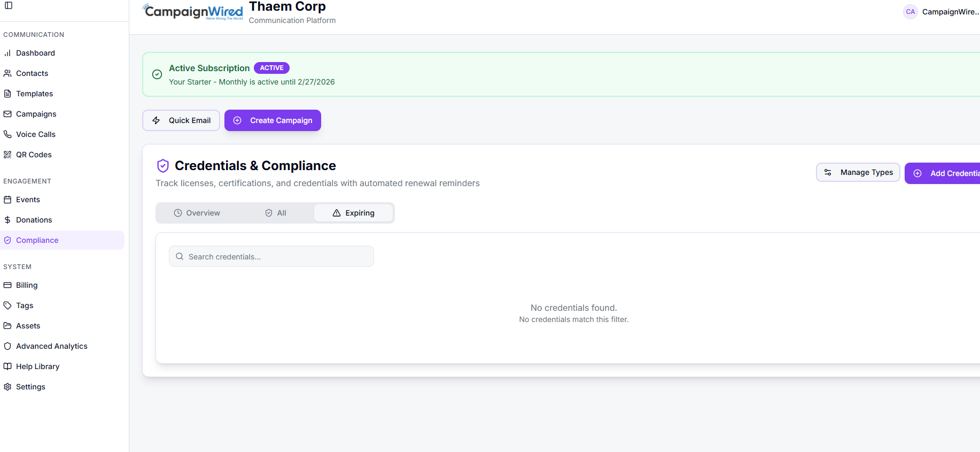Click the Billing card icon
Screen dimensions: 980x452
click(x=7, y=285)
